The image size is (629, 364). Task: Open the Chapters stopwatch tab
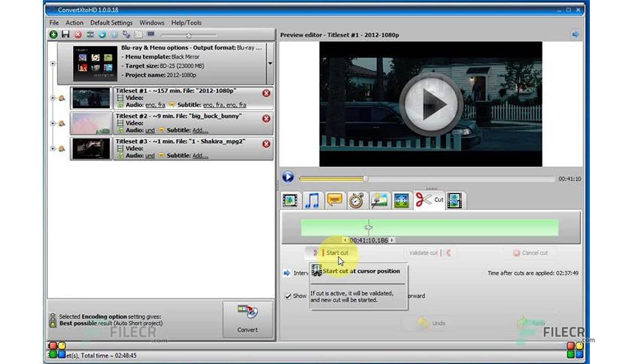pos(356,200)
